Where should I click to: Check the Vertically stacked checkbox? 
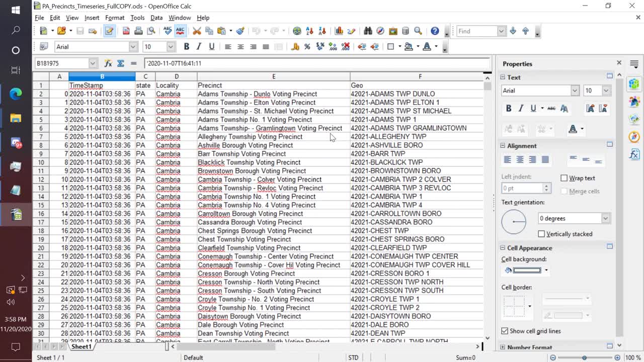tap(541, 234)
